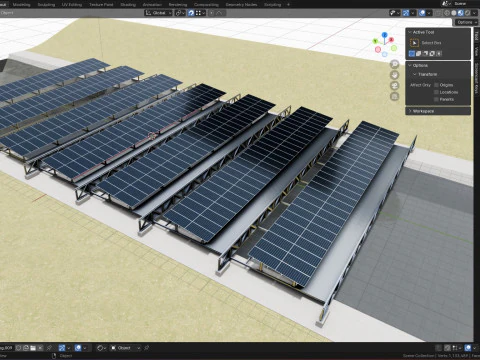Choose Subtract selection mode icon
480x360 pixels.
[425, 53]
